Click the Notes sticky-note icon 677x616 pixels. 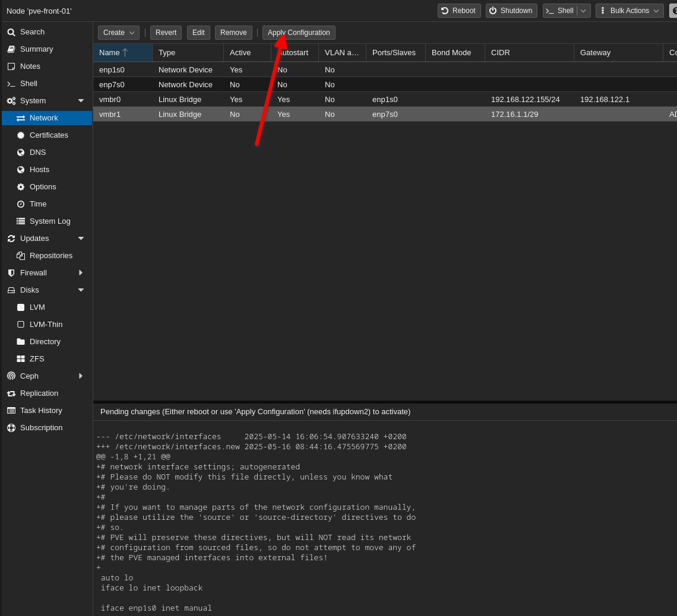tap(11, 66)
